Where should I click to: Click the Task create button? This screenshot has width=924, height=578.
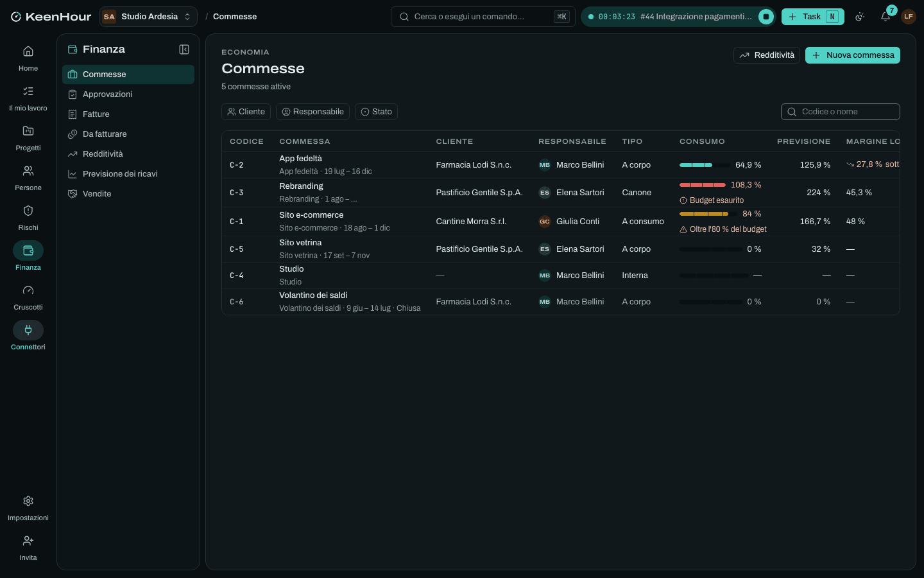[x=813, y=17]
